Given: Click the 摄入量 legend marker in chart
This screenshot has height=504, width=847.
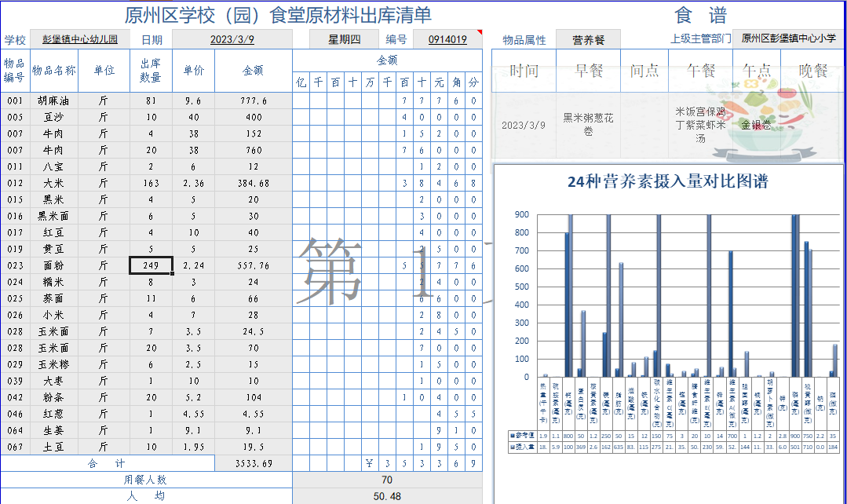Looking at the screenshot, I should coord(512,446).
